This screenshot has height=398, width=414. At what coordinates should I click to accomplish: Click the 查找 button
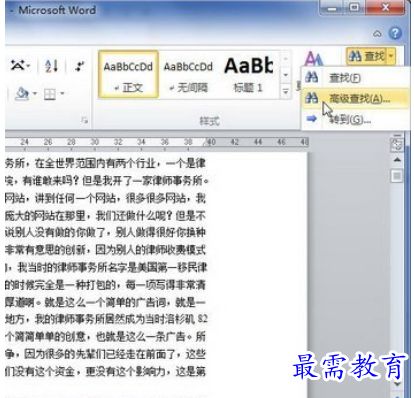pos(366,56)
